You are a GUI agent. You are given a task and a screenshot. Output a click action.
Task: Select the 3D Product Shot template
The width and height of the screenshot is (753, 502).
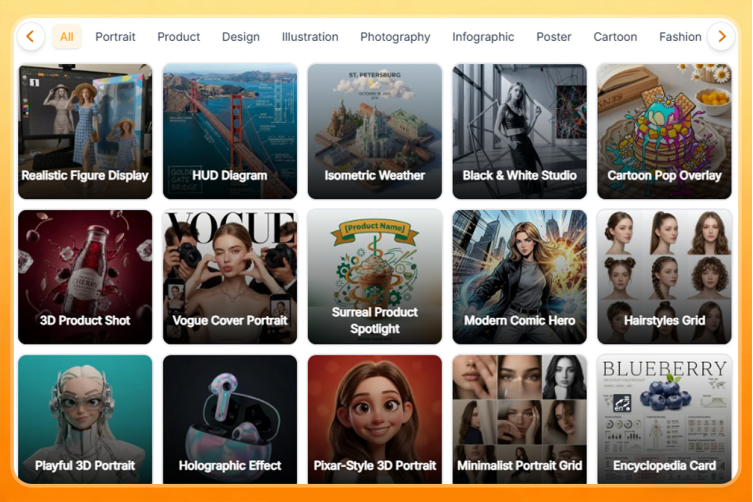(85, 276)
